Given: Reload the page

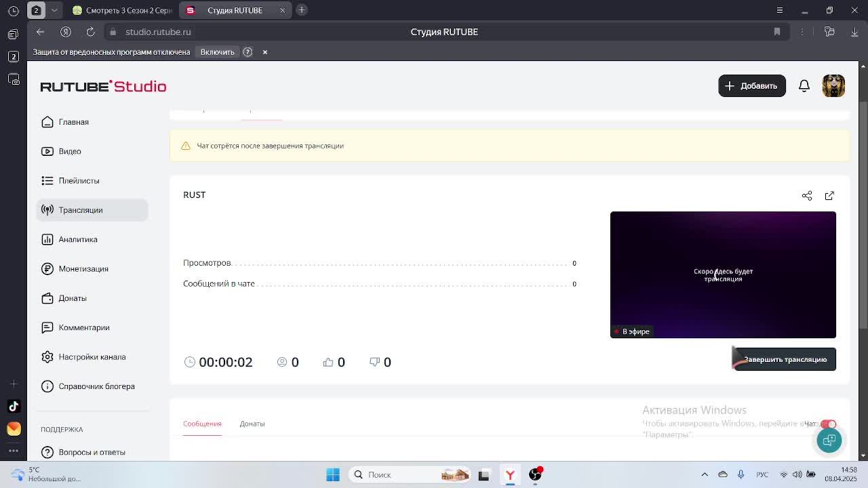Looking at the screenshot, I should point(90,32).
